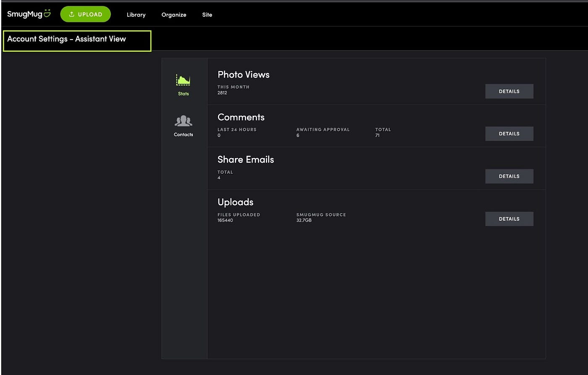
Task: Click the SmugMug Source storage value
Action: [304, 220]
